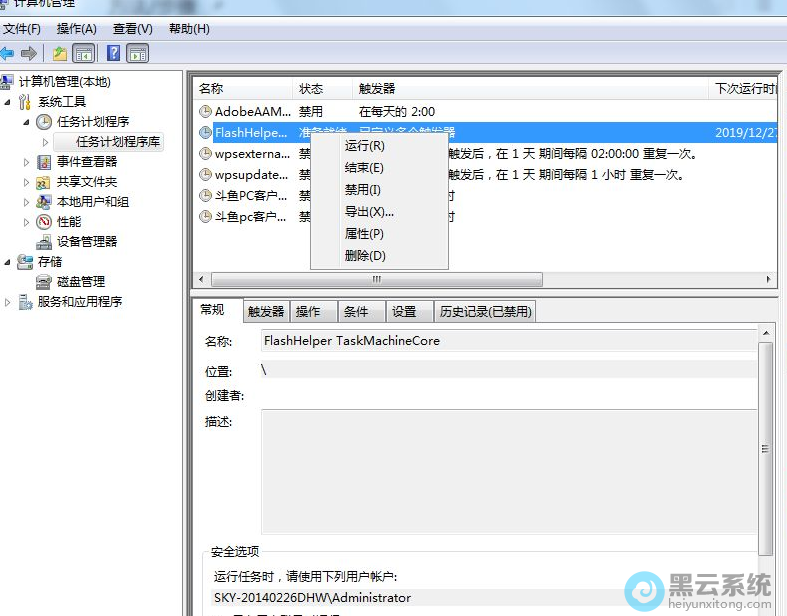Viewport: 787px width, 616px height.
Task: Click the Back arrow toolbar icon
Action: click(x=7, y=53)
